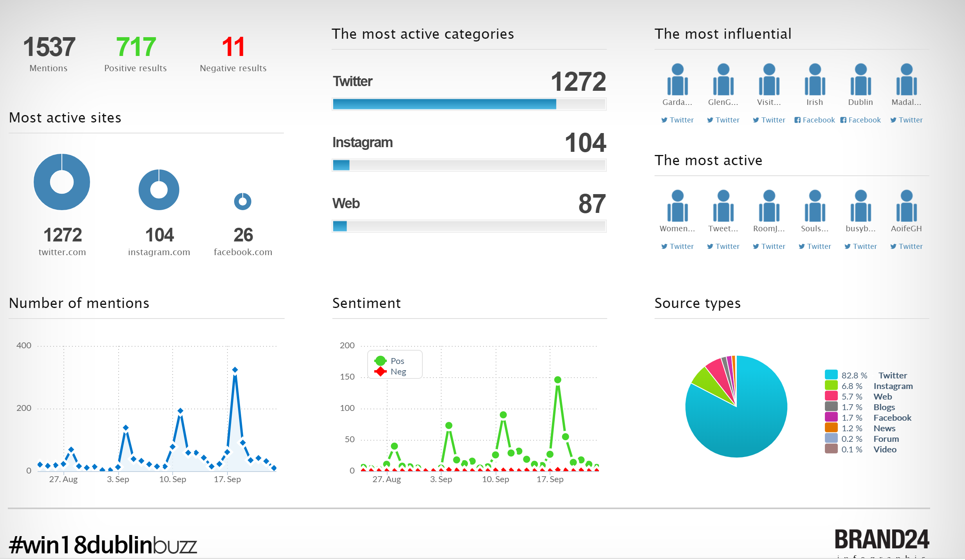
Task: Click the green Instagram pie slice
Action: (708, 381)
